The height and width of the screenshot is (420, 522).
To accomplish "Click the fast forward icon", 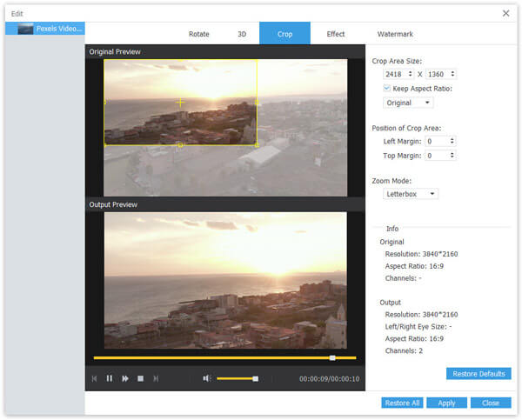I will click(125, 378).
